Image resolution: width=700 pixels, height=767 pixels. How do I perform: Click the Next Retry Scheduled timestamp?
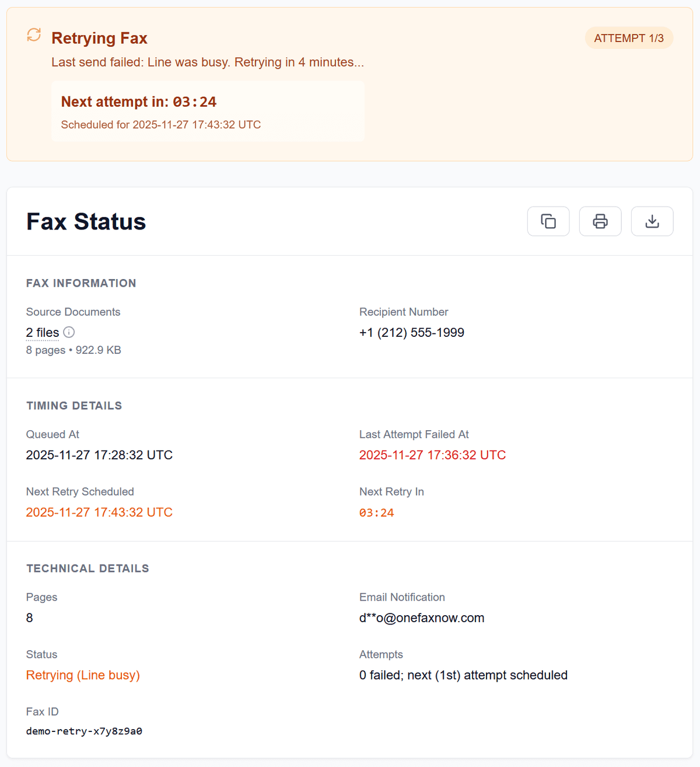99,512
